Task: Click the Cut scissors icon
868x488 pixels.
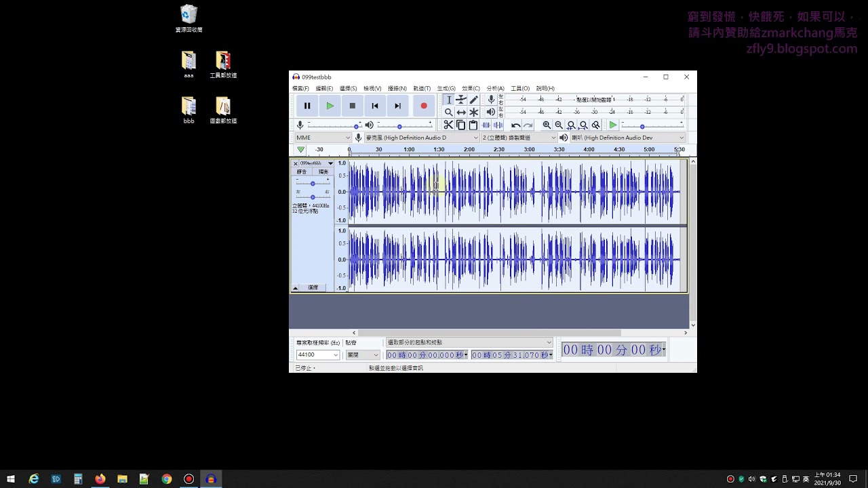Action: [448, 125]
